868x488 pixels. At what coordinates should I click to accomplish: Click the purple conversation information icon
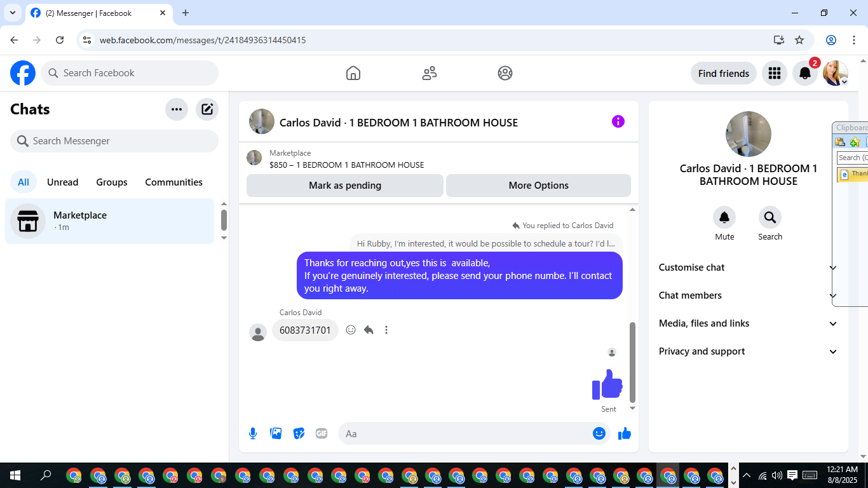tap(618, 121)
